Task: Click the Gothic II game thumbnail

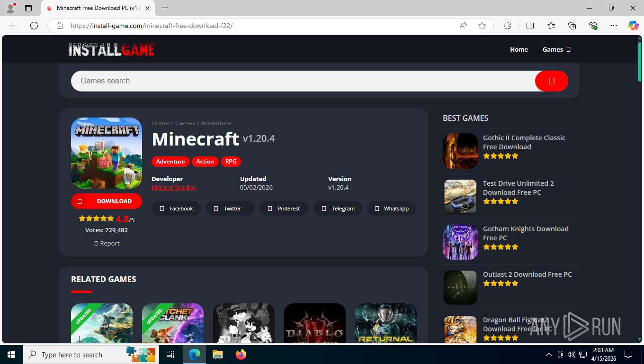Action: [460, 151]
